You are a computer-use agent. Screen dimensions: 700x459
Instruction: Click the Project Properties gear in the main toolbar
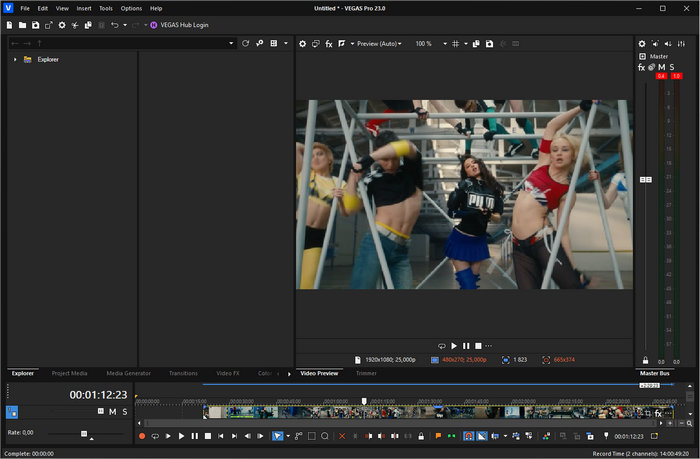pyautogui.click(x=62, y=25)
